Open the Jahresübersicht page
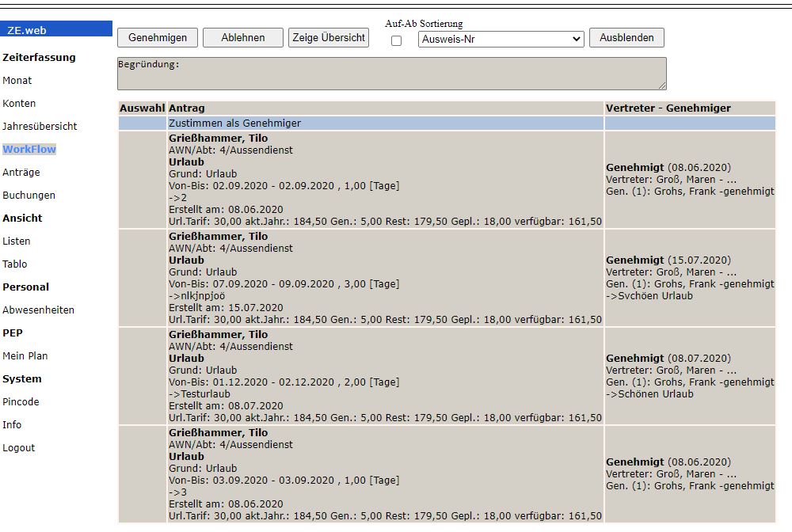Screen dimensions: 792x532 tap(40, 127)
